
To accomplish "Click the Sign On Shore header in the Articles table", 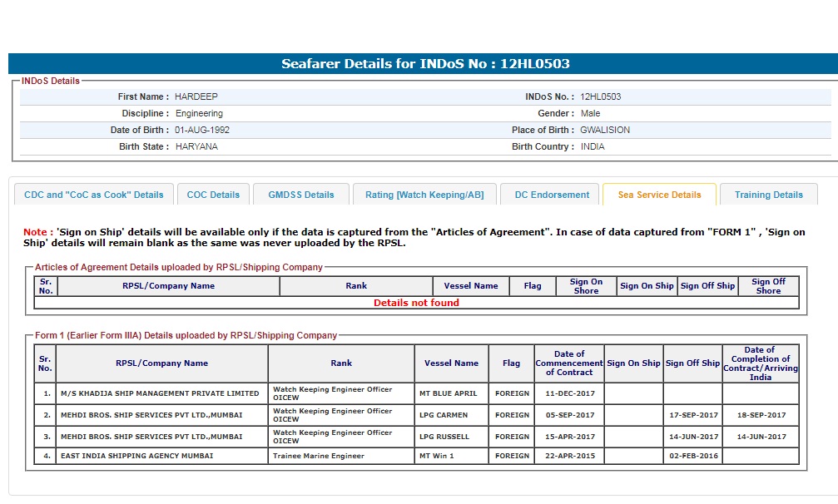I will [586, 286].
